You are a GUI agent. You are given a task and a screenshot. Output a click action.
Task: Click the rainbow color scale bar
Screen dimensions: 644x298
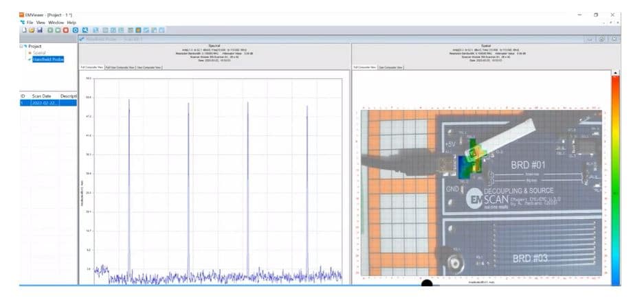(x=616, y=179)
